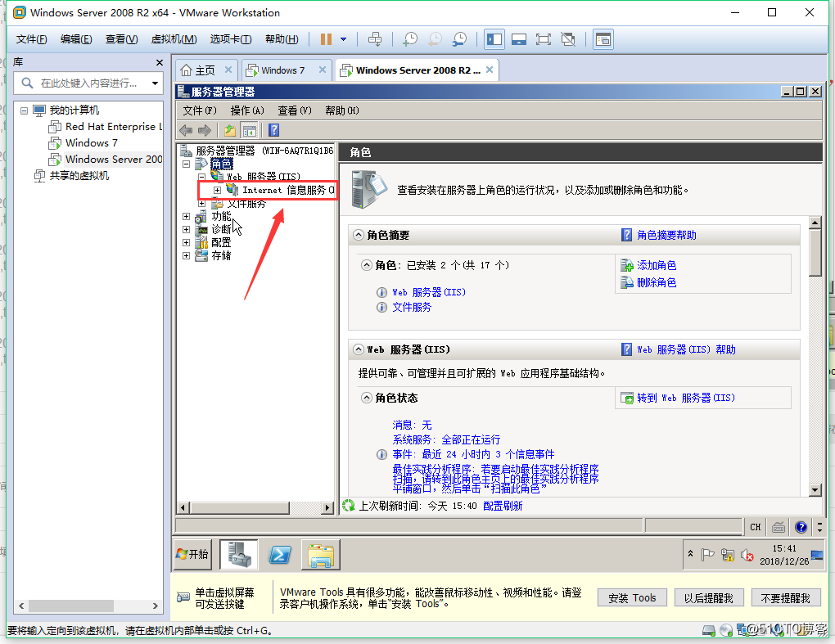The height and width of the screenshot is (644, 835).
Task: Click the Up one level folder icon
Action: click(229, 130)
